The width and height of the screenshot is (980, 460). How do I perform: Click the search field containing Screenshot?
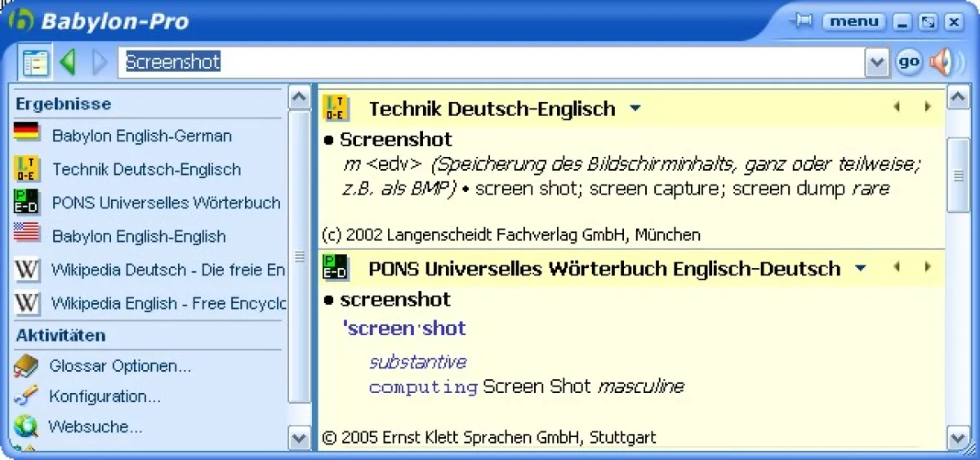click(x=492, y=62)
